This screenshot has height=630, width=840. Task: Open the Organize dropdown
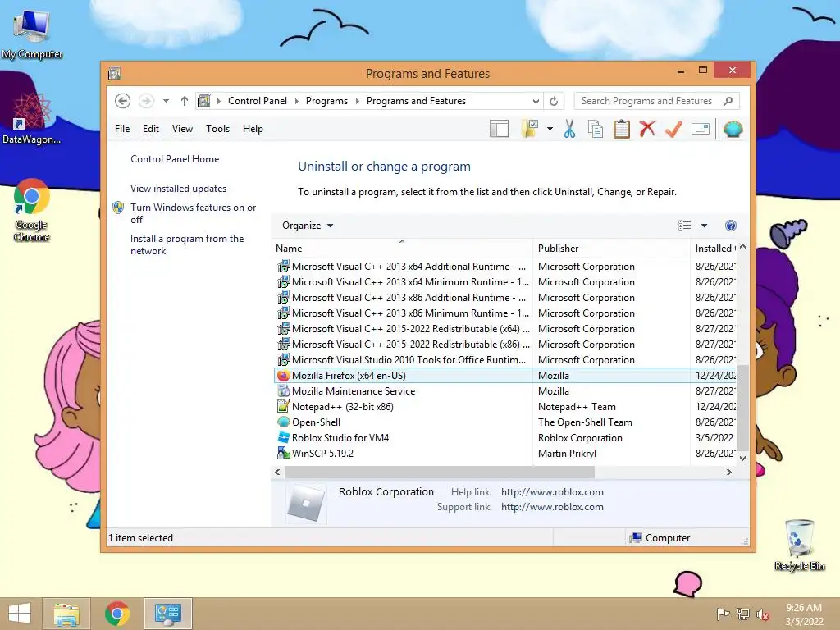(308, 226)
